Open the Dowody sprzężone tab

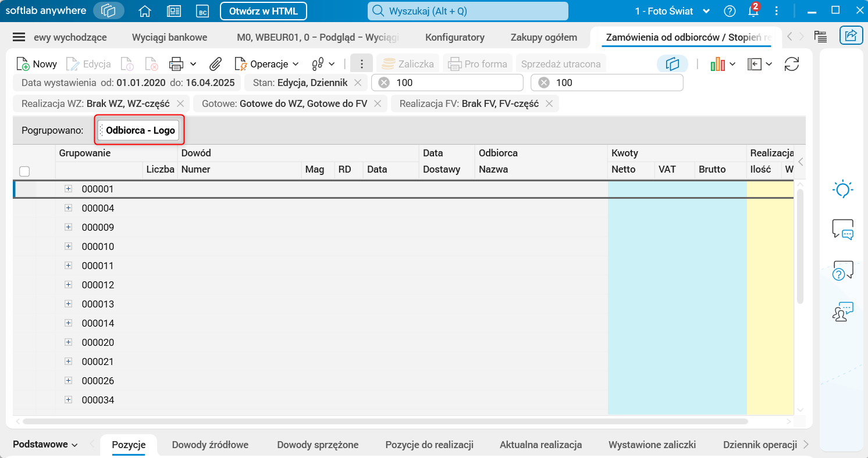pos(318,445)
